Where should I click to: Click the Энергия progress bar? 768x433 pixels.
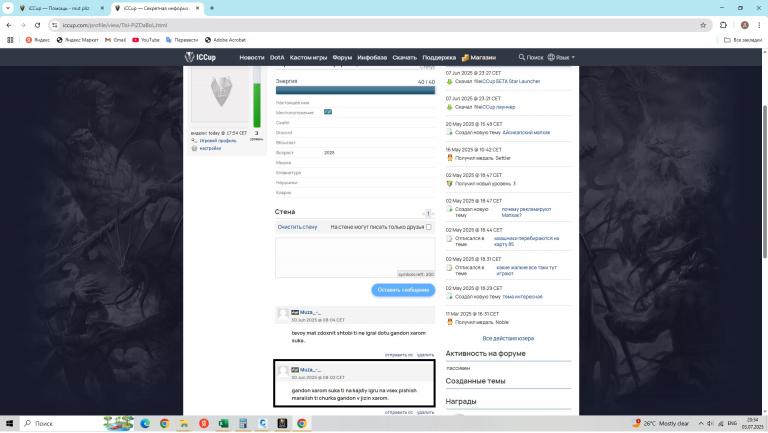355,90
